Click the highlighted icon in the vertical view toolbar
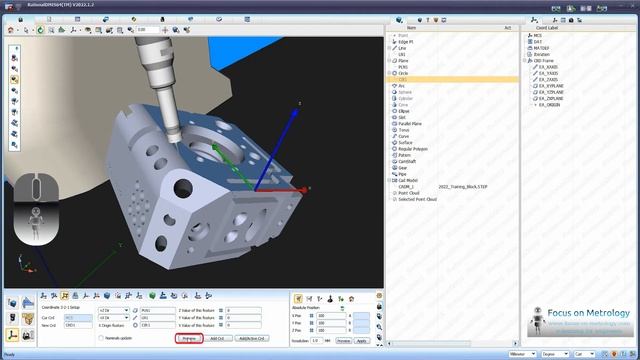 tap(15, 79)
